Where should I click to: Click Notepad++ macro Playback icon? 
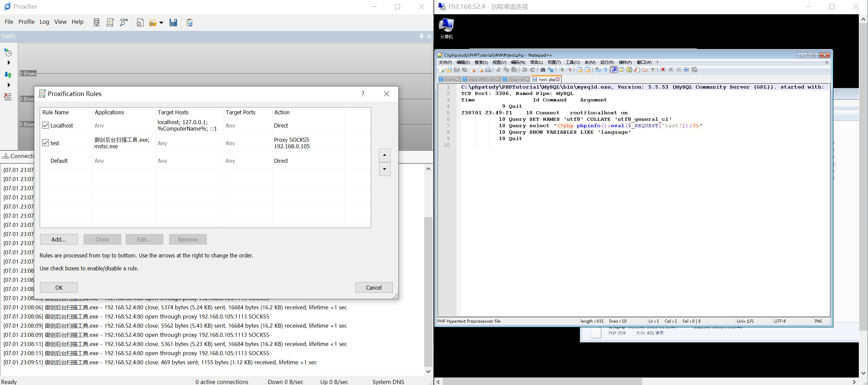(x=679, y=70)
